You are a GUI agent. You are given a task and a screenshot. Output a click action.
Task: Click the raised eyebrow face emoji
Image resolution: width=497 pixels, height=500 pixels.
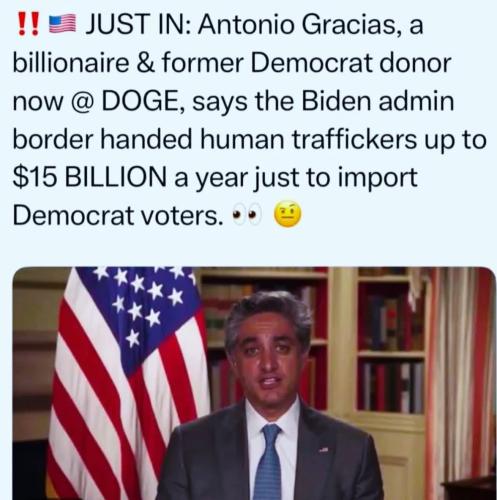tap(288, 215)
